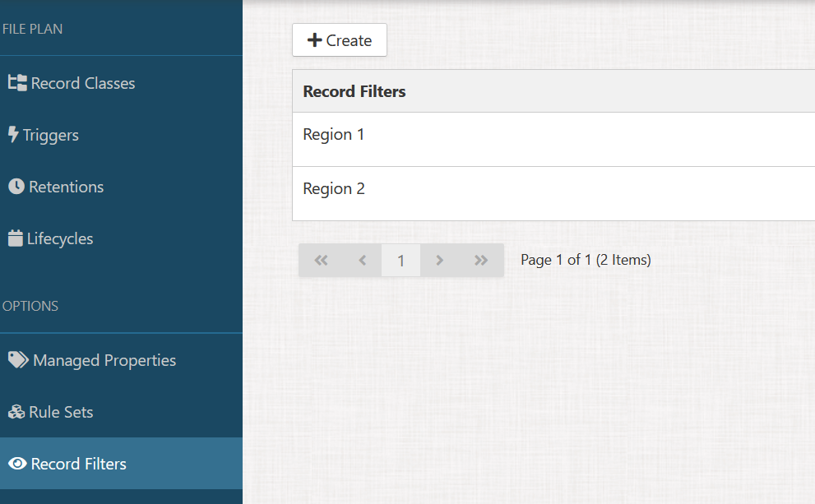The height and width of the screenshot is (504, 815).
Task: Open the Region 2 record filter
Action: pyautogui.click(x=334, y=188)
